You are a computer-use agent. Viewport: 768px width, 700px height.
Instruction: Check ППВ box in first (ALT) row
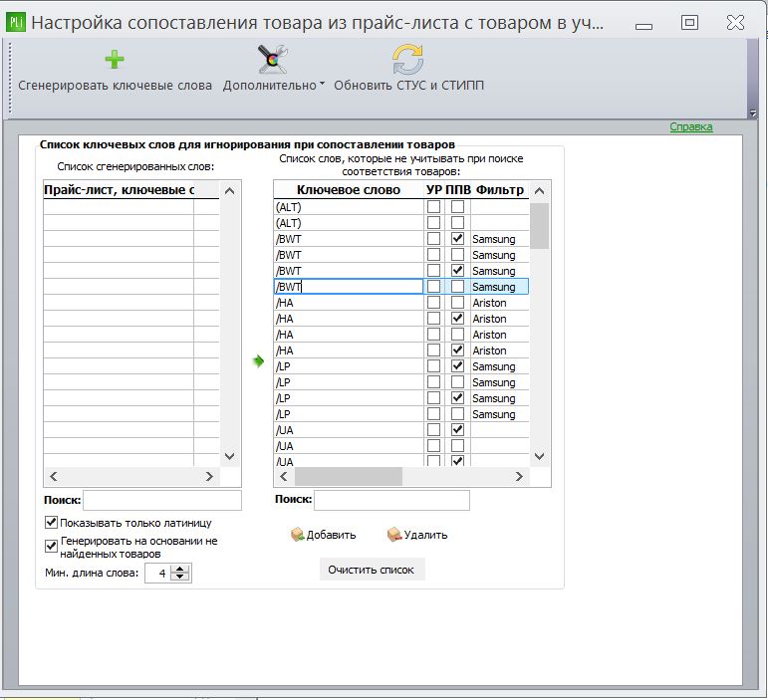point(457,206)
